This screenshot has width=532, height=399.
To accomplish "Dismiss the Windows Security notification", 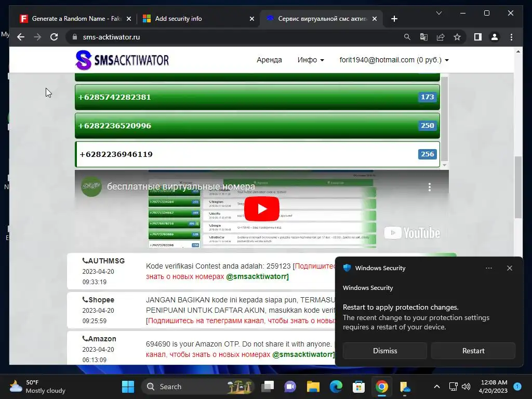I will click(x=385, y=351).
